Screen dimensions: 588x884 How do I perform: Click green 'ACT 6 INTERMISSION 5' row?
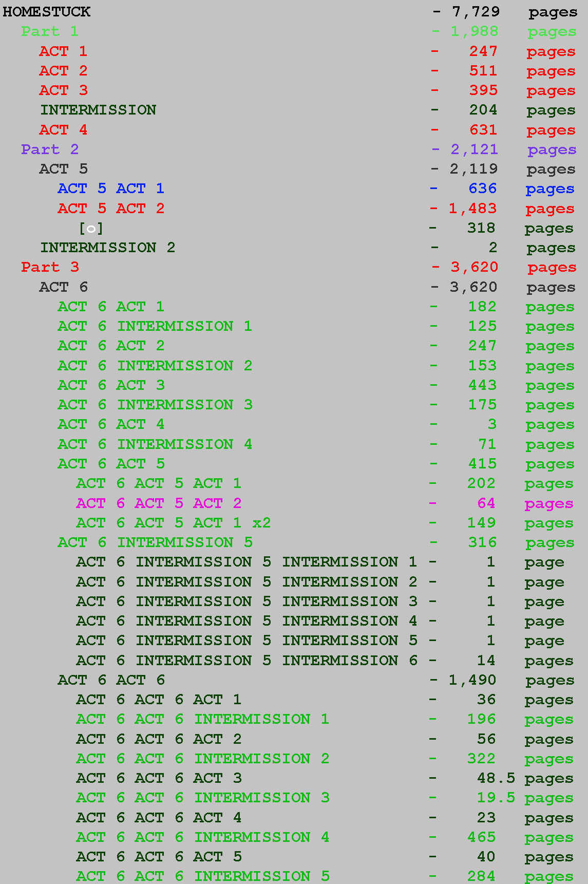click(x=155, y=542)
